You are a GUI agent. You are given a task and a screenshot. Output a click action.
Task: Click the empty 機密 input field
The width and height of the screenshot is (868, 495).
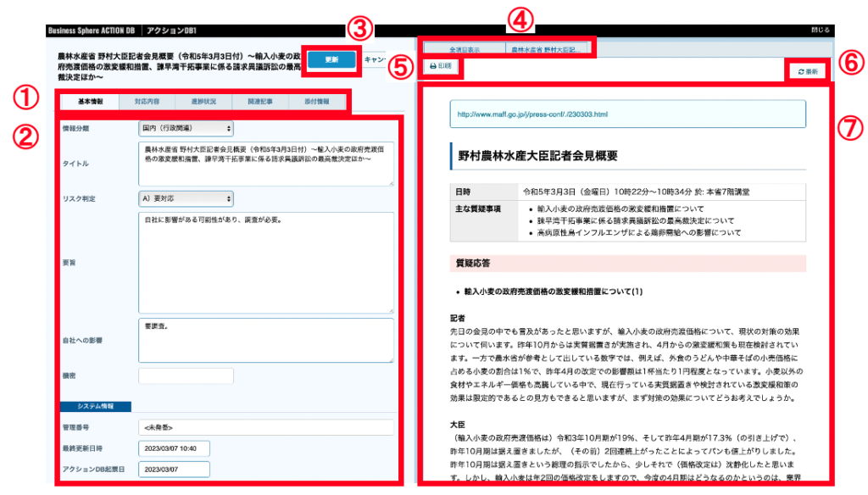(173, 376)
